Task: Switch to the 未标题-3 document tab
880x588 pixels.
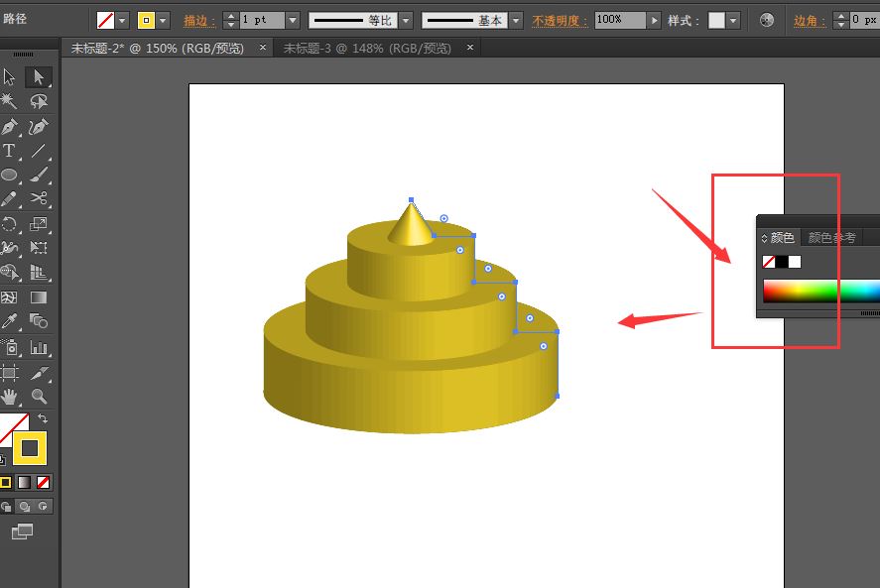Action: (x=367, y=49)
